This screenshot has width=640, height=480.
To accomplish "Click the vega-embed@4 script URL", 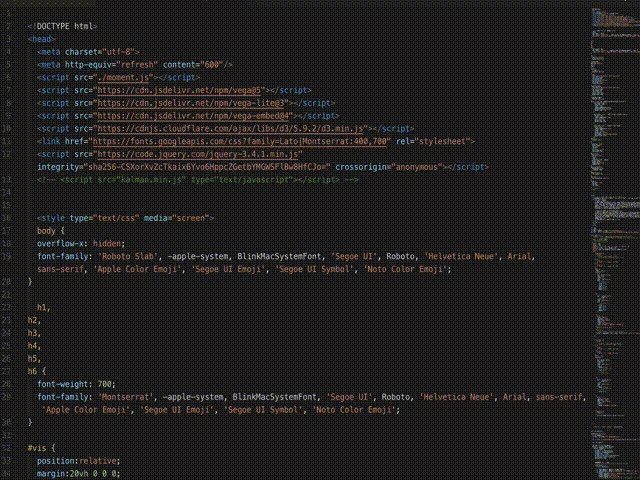I will coord(193,116).
